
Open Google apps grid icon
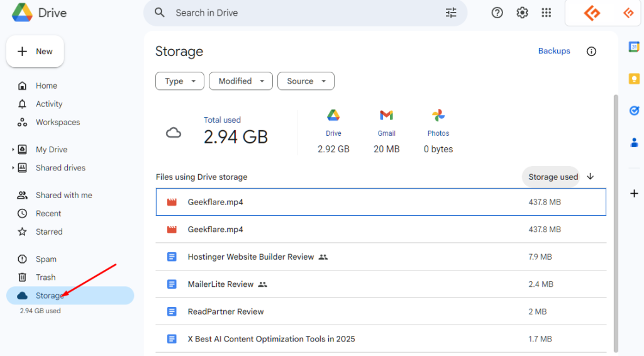547,13
